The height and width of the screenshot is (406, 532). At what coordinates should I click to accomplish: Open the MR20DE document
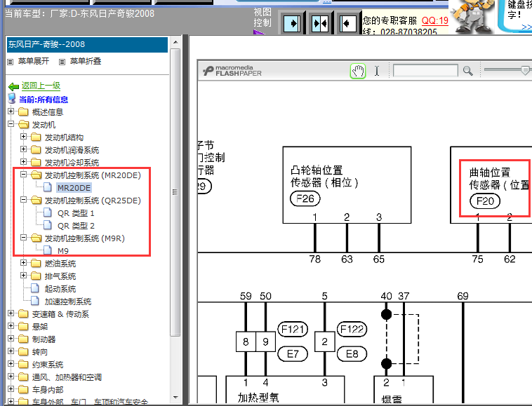point(74,188)
